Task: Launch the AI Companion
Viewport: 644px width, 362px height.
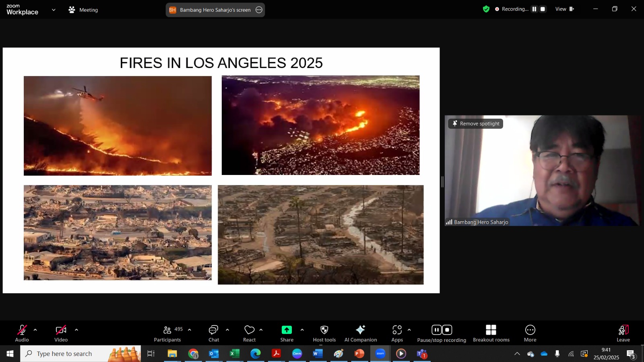Action: point(361,333)
